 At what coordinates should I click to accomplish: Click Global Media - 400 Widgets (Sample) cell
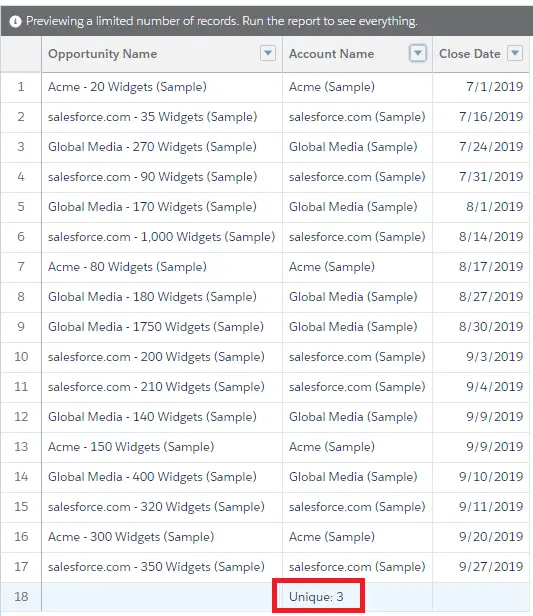click(x=162, y=477)
